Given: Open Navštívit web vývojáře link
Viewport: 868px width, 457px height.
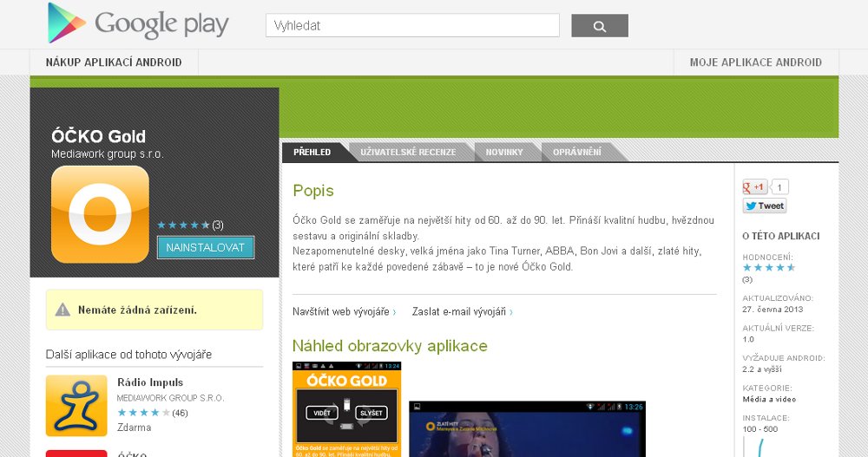Looking at the screenshot, I should 345,312.
